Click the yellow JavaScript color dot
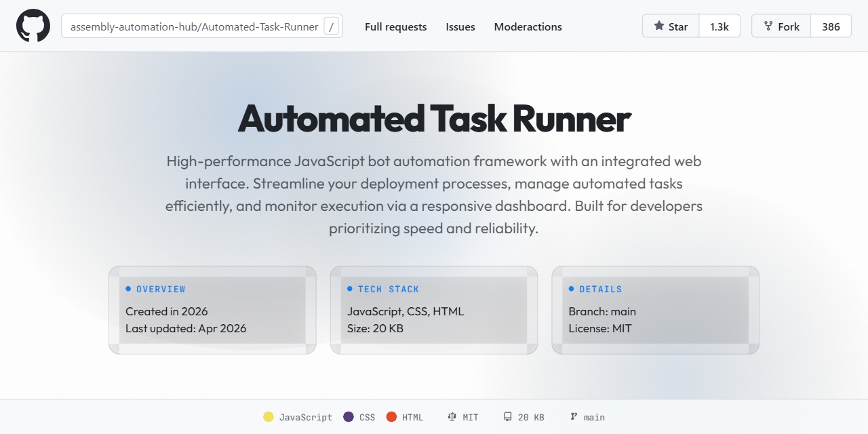This screenshot has height=434, width=868. (269, 416)
